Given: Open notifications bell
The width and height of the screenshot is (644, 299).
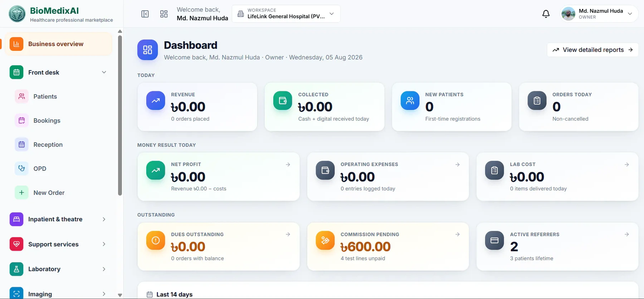Looking at the screenshot, I should 546,14.
